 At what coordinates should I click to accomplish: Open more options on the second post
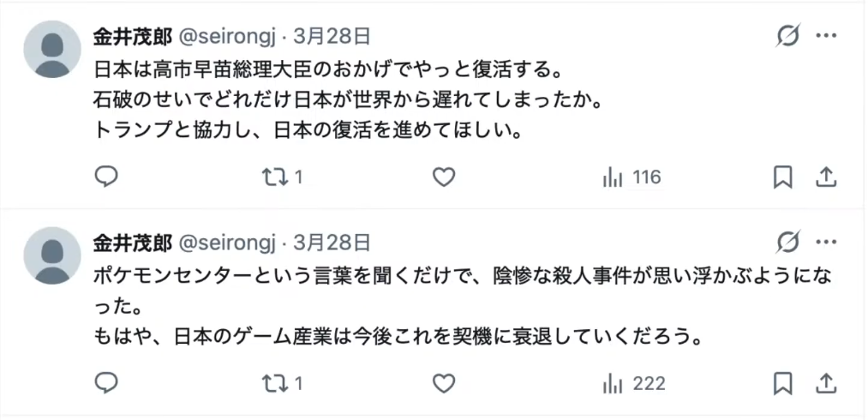826,243
